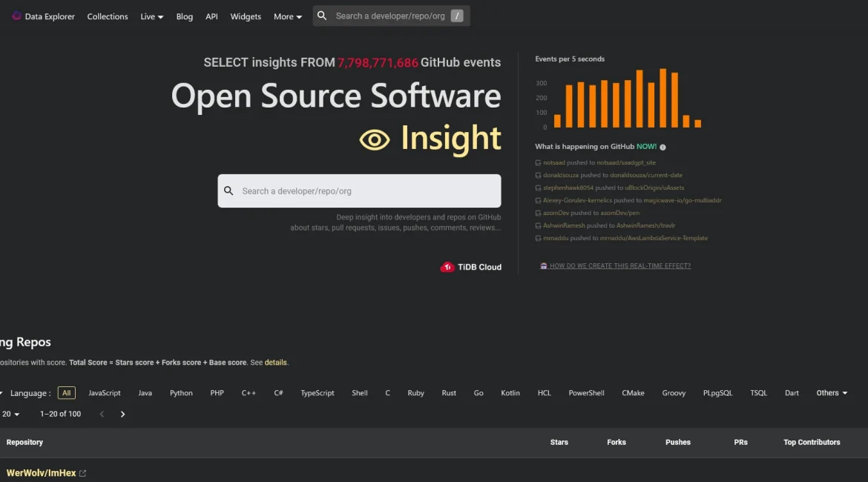Click the large developer/repo/org search field
868x482 pixels.
pyautogui.click(x=359, y=191)
